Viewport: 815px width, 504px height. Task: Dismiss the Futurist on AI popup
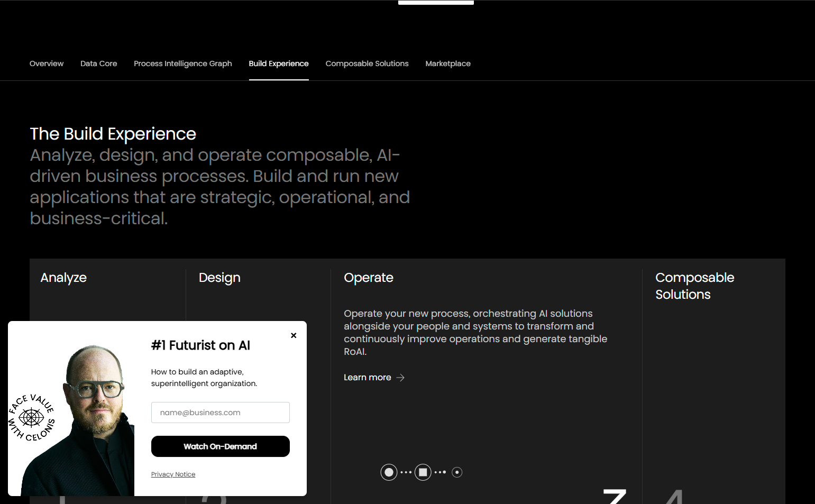click(x=294, y=335)
